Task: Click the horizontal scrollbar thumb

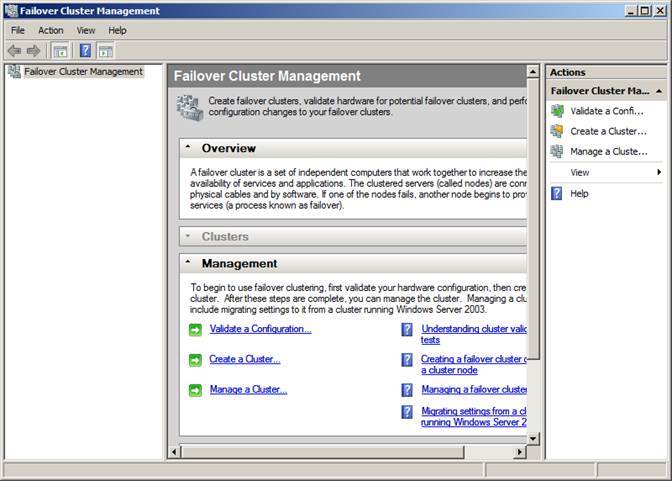Action: coord(322,452)
